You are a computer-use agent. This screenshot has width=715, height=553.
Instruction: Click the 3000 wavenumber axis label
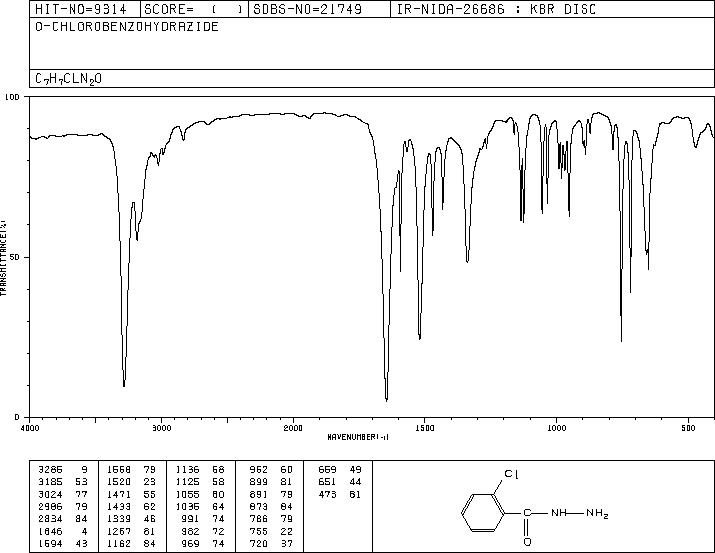(161, 428)
